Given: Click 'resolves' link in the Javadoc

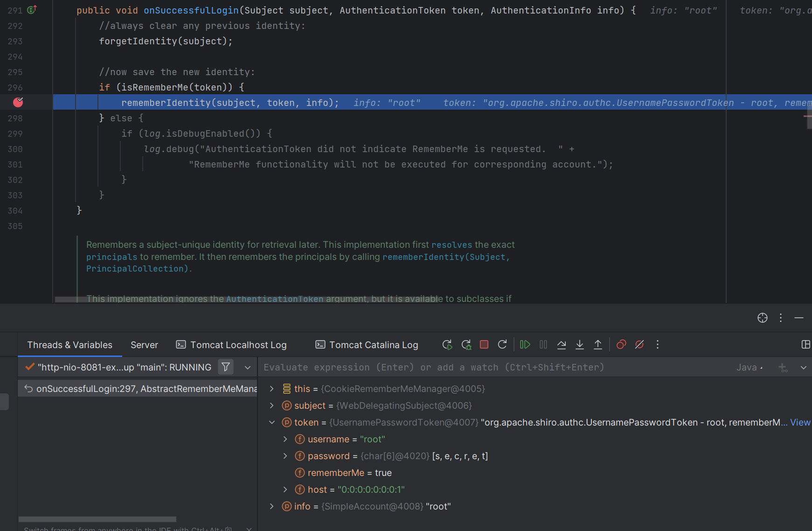Looking at the screenshot, I should click(451, 245).
